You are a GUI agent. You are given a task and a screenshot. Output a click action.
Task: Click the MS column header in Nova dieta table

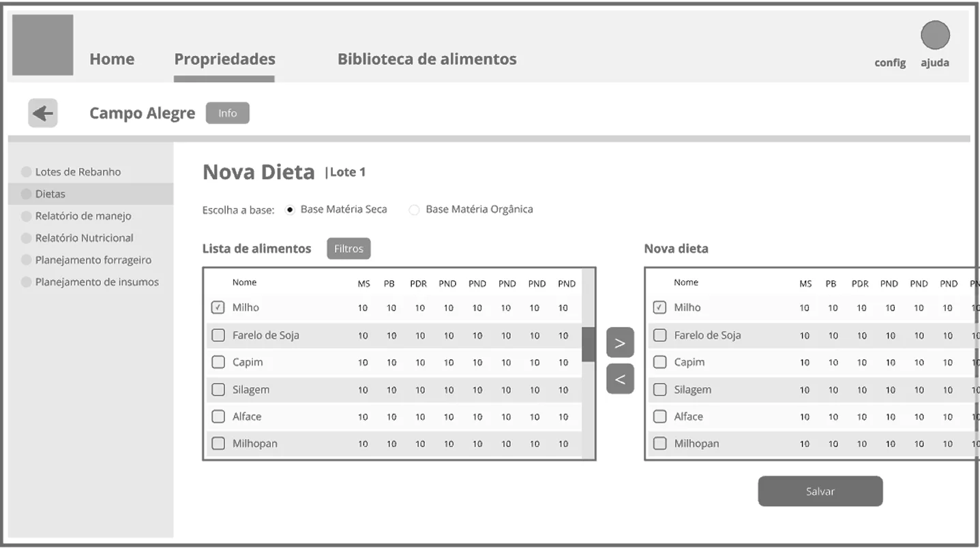pos(805,284)
